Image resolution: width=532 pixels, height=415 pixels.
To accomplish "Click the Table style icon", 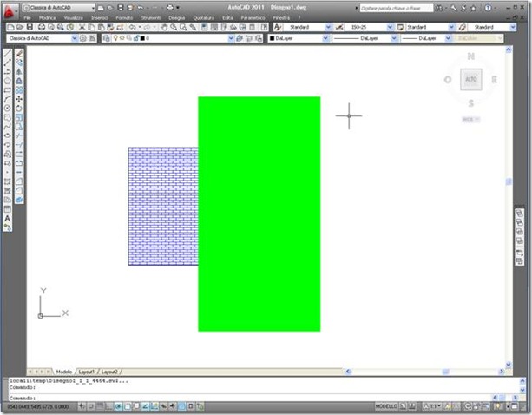I will click(401, 27).
